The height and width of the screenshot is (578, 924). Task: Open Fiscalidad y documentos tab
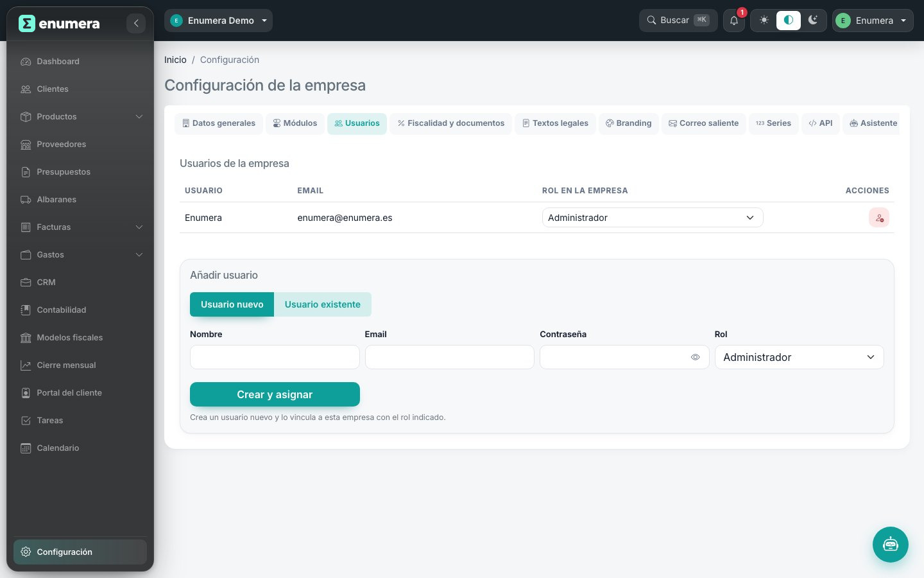click(451, 123)
